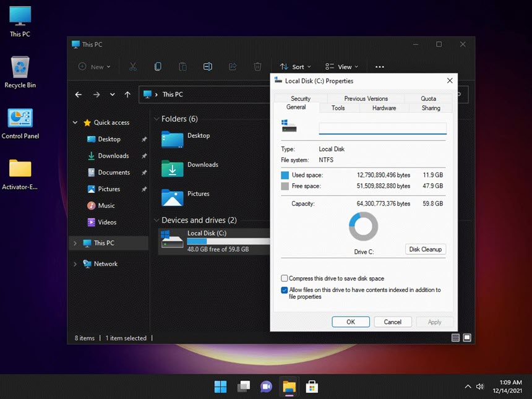The width and height of the screenshot is (532, 399).
Task: Select the Pictures folder in Folders group
Action: pyautogui.click(x=186, y=197)
